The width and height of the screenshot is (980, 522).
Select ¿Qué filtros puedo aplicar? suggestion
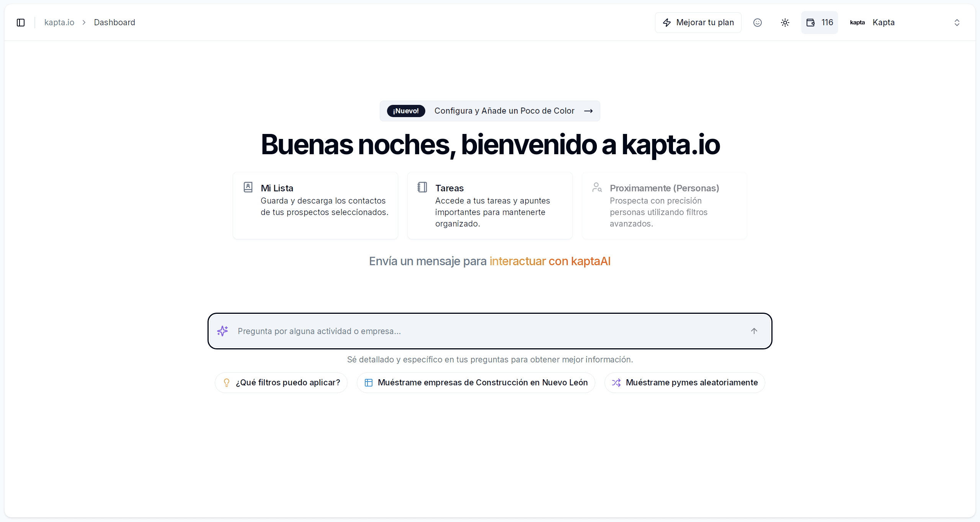[281, 383]
